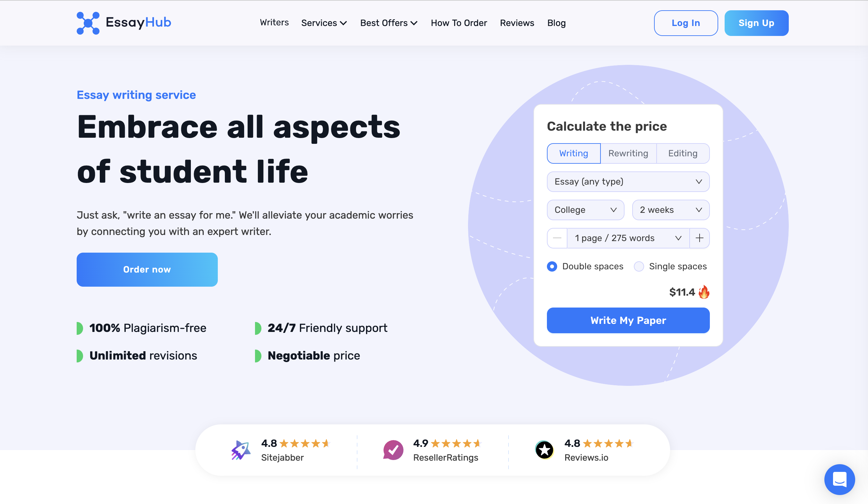This screenshot has height=504, width=868.
Task: Select the Single spaces radio option
Action: point(639,266)
